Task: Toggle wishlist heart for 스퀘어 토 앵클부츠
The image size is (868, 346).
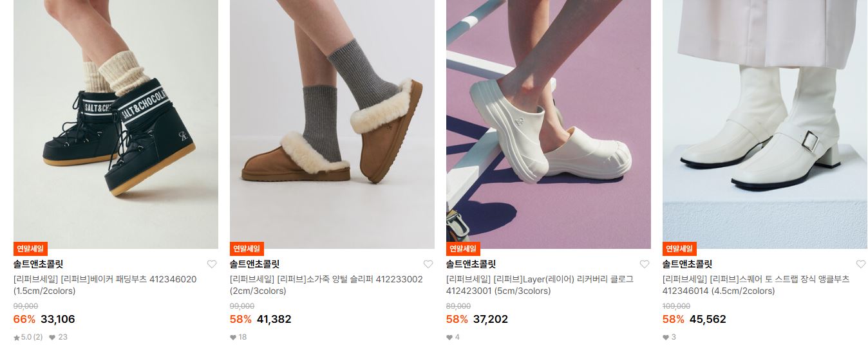Action: coord(861,264)
